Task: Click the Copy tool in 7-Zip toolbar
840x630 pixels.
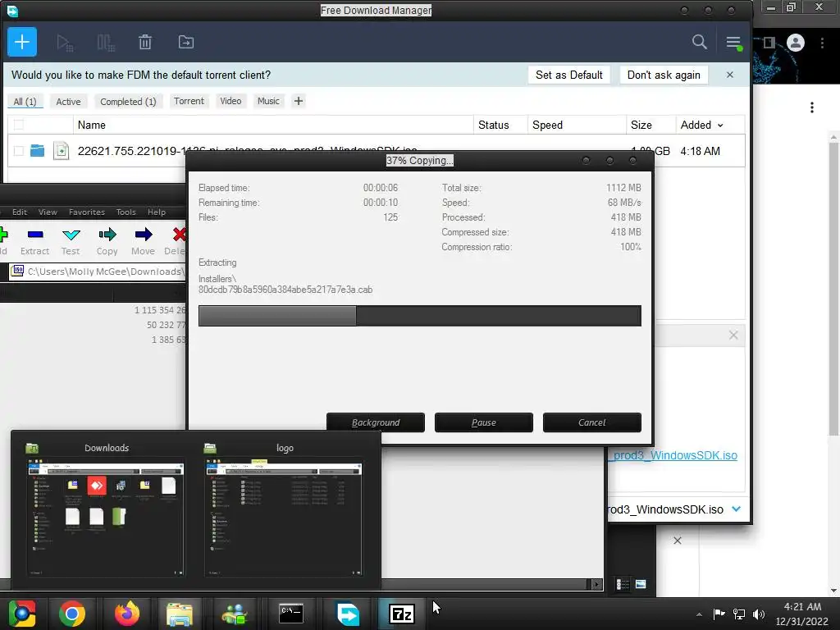Action: point(107,241)
